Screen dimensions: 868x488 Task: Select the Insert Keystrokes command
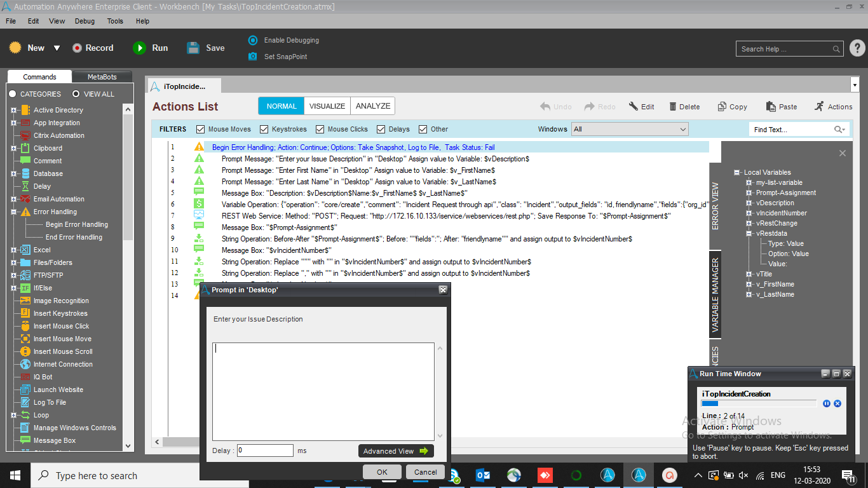(x=60, y=313)
